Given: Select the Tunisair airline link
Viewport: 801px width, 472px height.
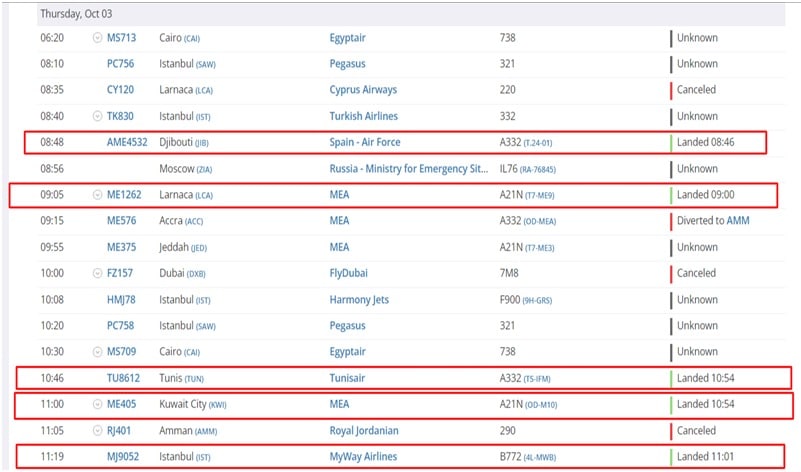Looking at the screenshot, I should coord(351,378).
